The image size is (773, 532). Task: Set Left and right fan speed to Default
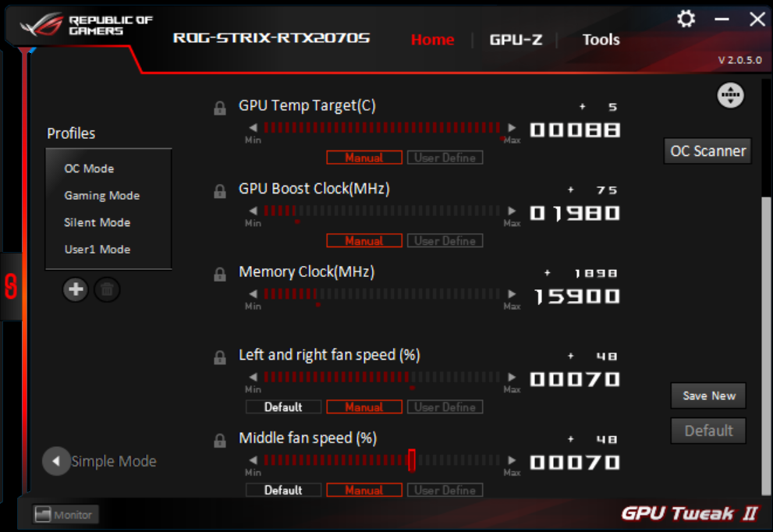(283, 406)
